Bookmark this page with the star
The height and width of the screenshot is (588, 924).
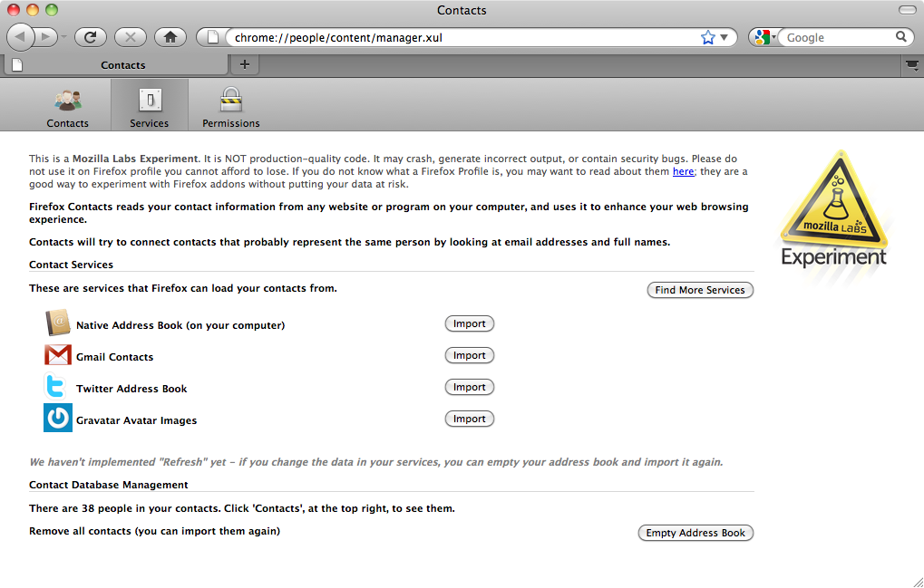pos(708,37)
